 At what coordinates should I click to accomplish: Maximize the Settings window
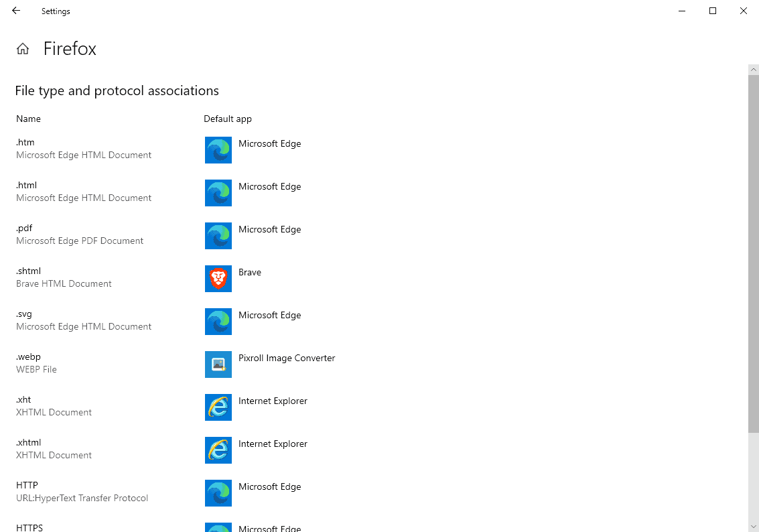click(x=713, y=11)
